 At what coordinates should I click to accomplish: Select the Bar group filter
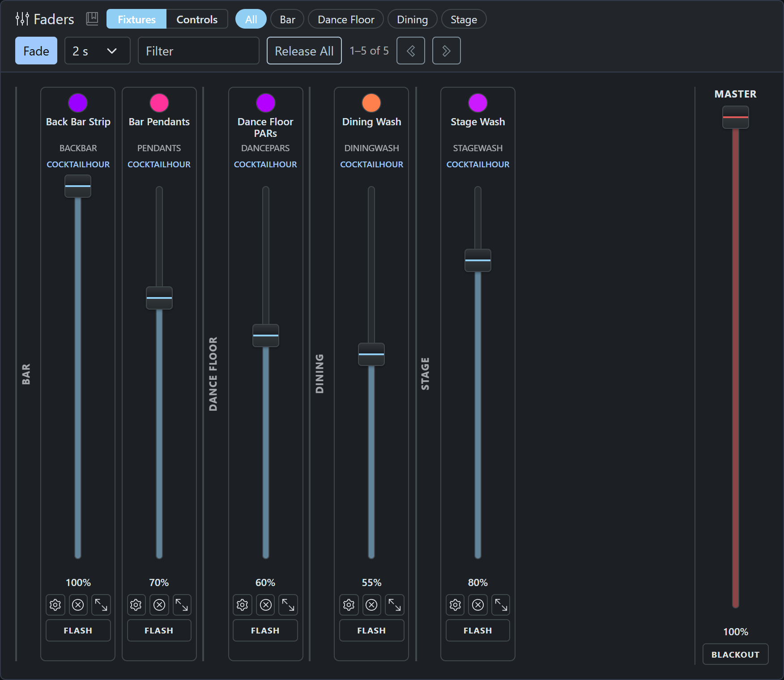[x=287, y=19]
